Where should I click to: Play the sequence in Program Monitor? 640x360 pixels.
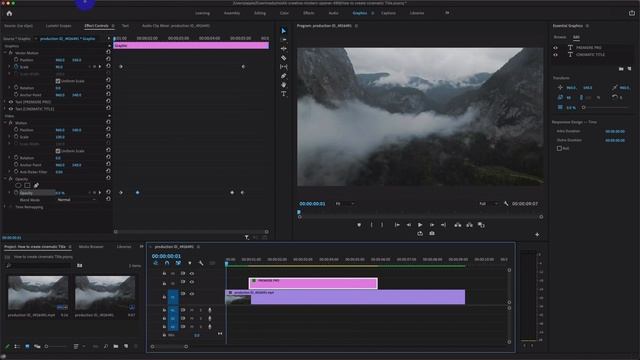tap(420, 225)
